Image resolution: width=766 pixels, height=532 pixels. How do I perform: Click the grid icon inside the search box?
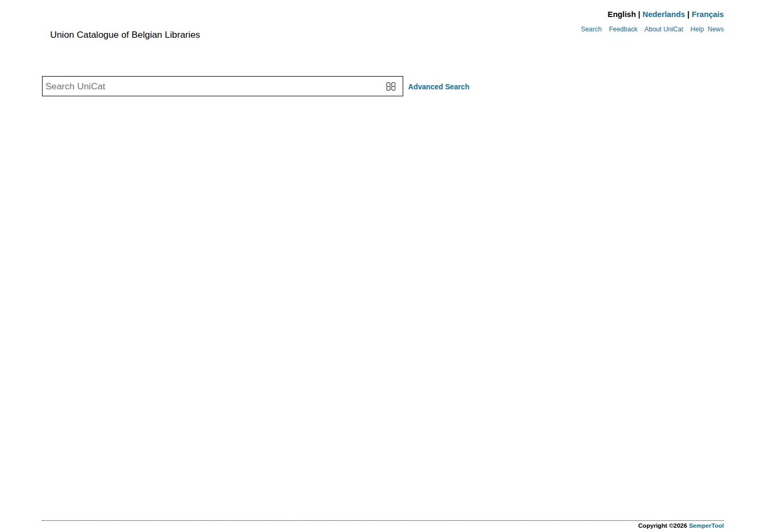coord(390,86)
